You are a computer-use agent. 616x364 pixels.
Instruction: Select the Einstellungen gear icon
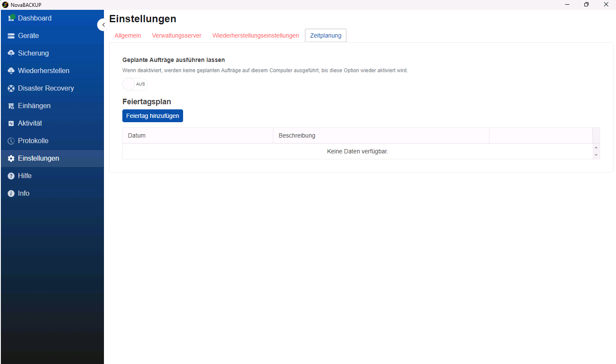[x=11, y=159]
